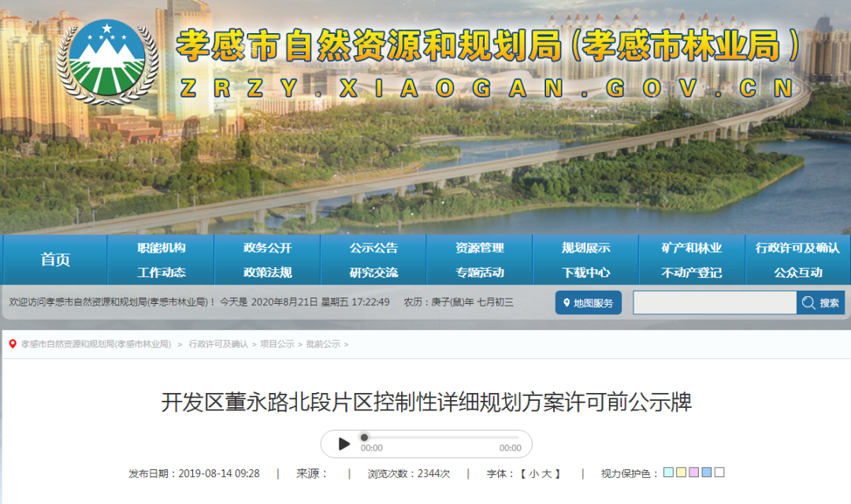The image size is (851, 504).
Task: Click the bureau mountain logo emblem
Action: coord(107,61)
